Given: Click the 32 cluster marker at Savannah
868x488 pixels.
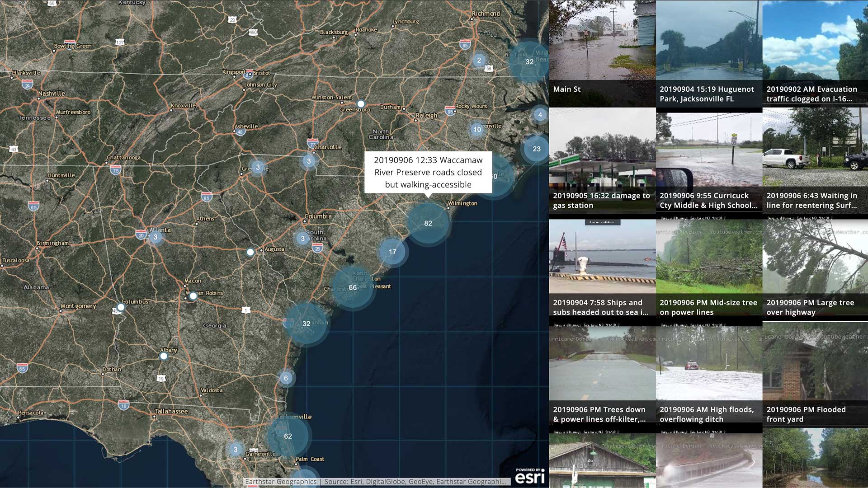Looking at the screenshot, I should pyautogui.click(x=306, y=324).
